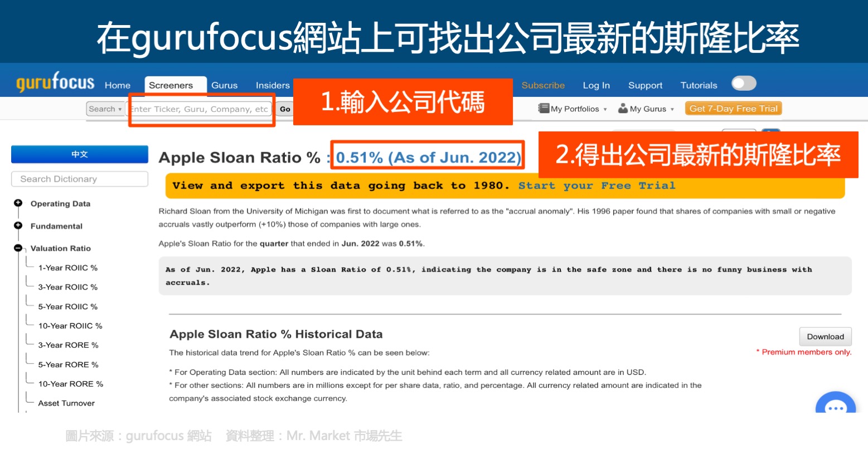The image size is (868, 454).
Task: Click the My Gurus person icon
Action: 623,109
